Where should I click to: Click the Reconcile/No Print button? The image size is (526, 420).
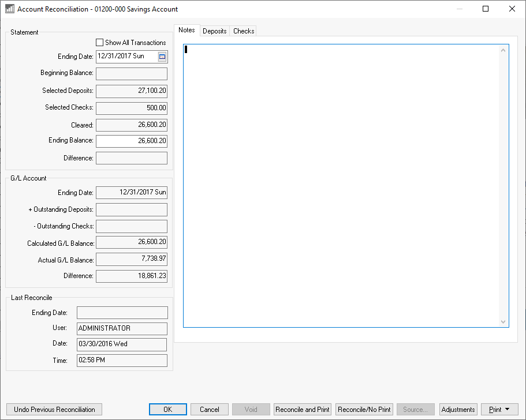pyautogui.click(x=364, y=409)
